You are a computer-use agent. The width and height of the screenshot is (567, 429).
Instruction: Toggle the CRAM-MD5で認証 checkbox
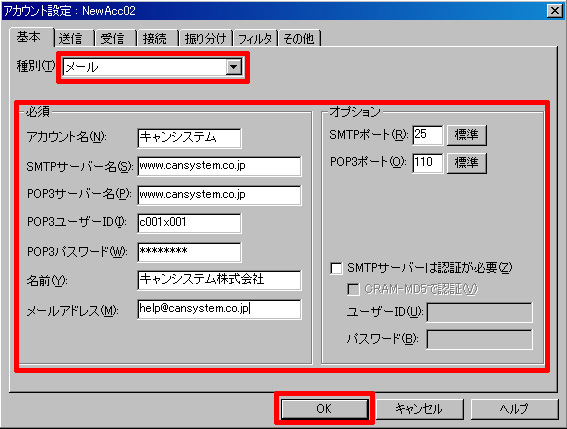click(x=353, y=289)
